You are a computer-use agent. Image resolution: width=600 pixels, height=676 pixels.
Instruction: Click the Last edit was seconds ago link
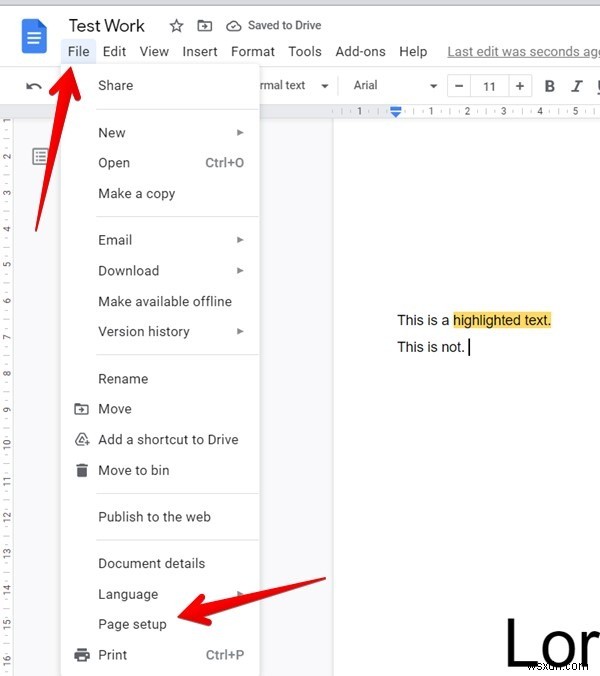tap(523, 52)
